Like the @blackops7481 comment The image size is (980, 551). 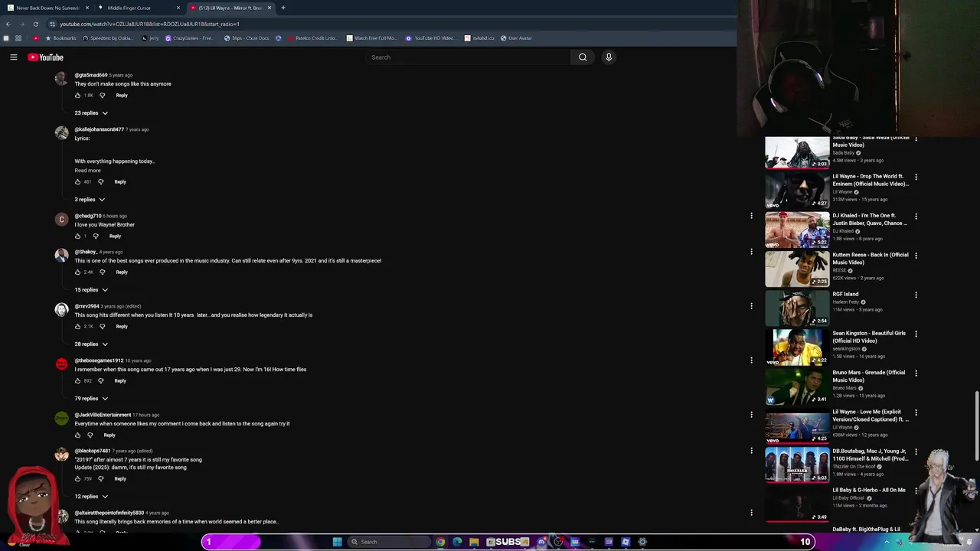[77, 479]
